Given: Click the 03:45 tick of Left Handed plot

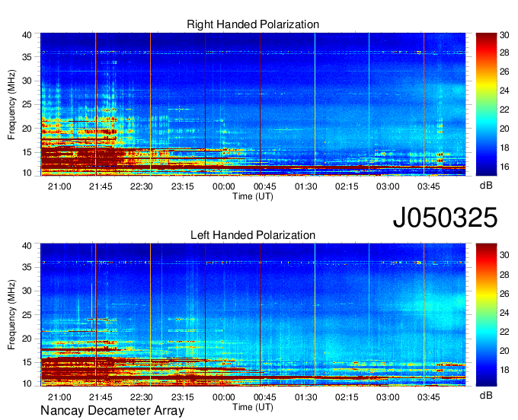Looking at the screenshot, I should pyautogui.click(x=428, y=397).
